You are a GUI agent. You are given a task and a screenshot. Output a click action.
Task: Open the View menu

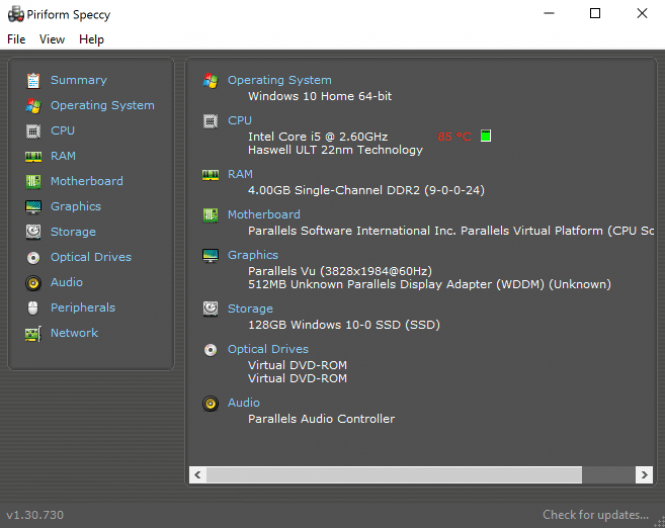click(52, 39)
